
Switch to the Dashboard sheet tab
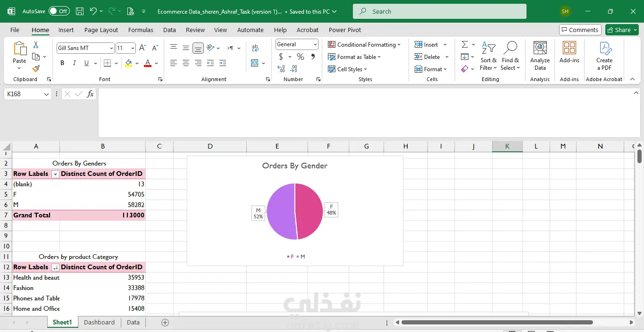[99, 323]
